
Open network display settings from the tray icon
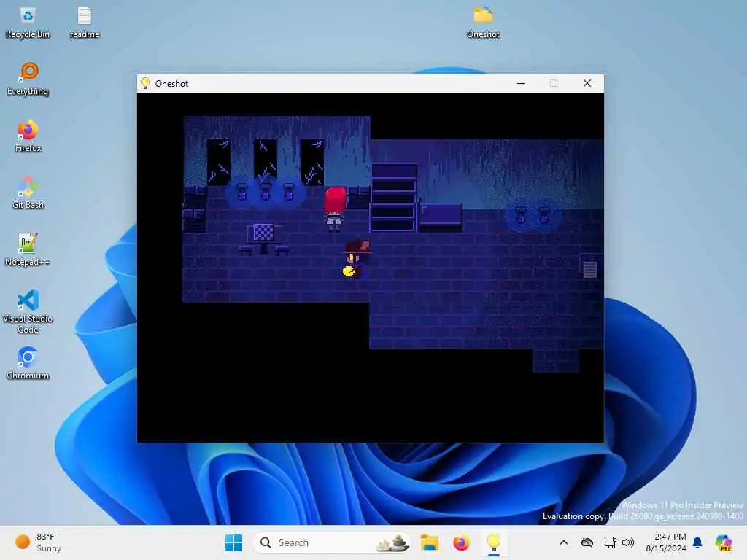pos(611,542)
